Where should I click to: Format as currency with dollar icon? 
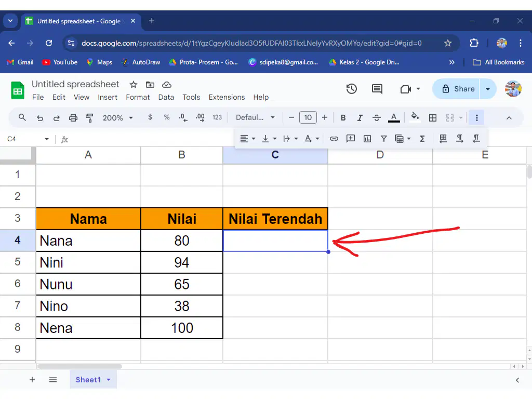click(x=150, y=117)
